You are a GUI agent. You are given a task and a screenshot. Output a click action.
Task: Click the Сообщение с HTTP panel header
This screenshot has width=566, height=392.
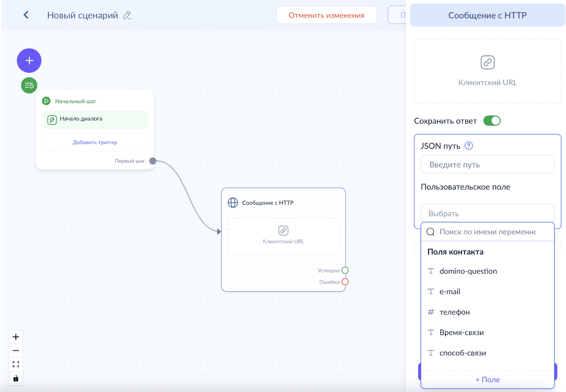click(x=487, y=15)
